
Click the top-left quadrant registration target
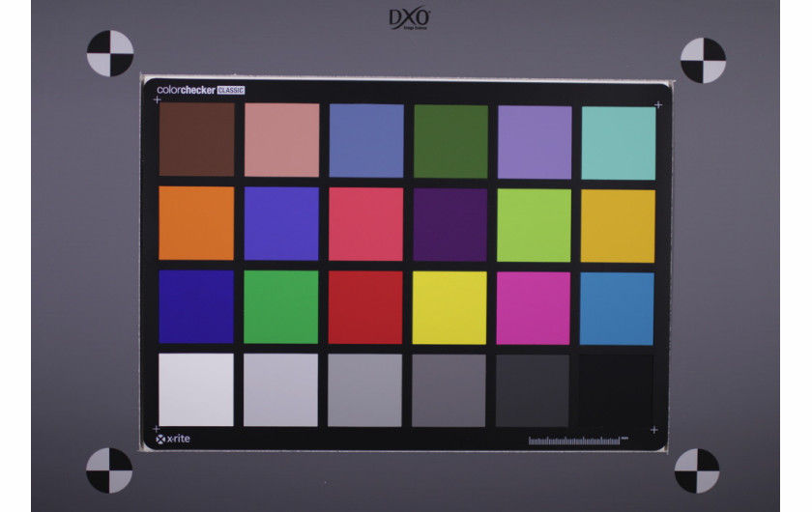coord(110,53)
